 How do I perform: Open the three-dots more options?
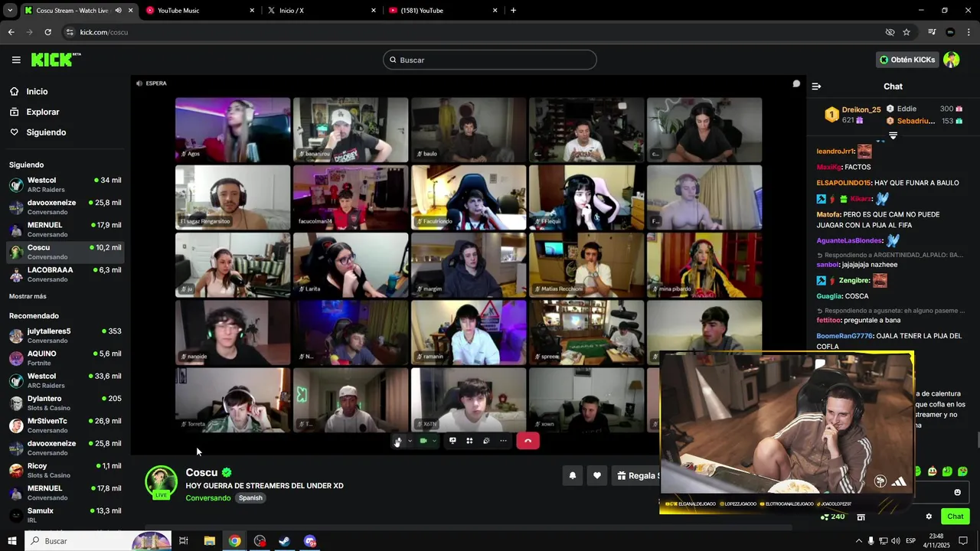(503, 441)
